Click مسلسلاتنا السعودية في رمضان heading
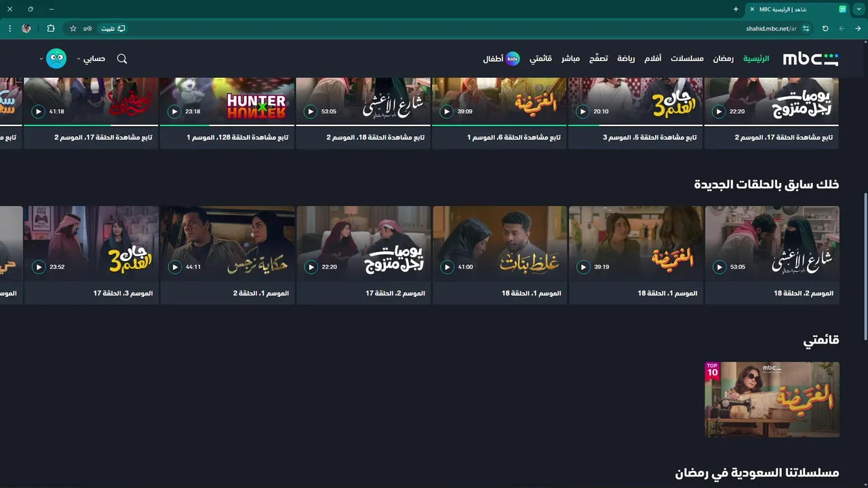Image resolution: width=868 pixels, height=488 pixels. (x=757, y=472)
